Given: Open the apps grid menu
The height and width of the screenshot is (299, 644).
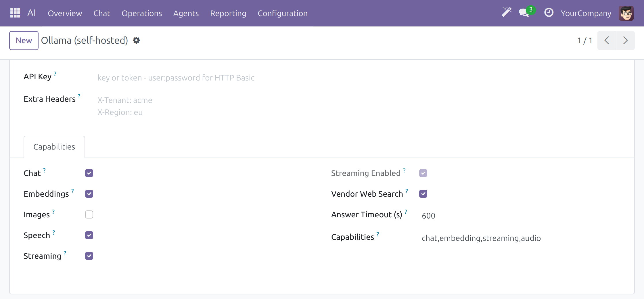Looking at the screenshot, I should click(x=15, y=13).
